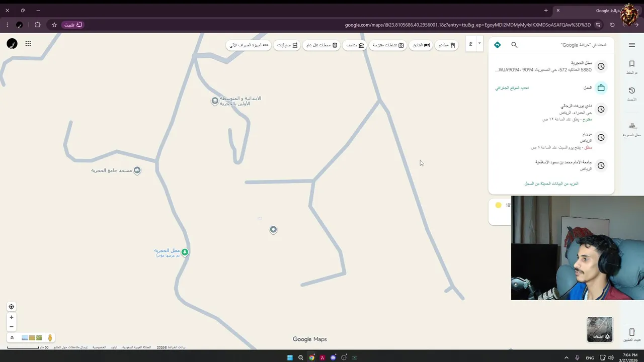Click the search magnifier icon in Maps
This screenshot has width=644, height=362.
click(x=514, y=45)
